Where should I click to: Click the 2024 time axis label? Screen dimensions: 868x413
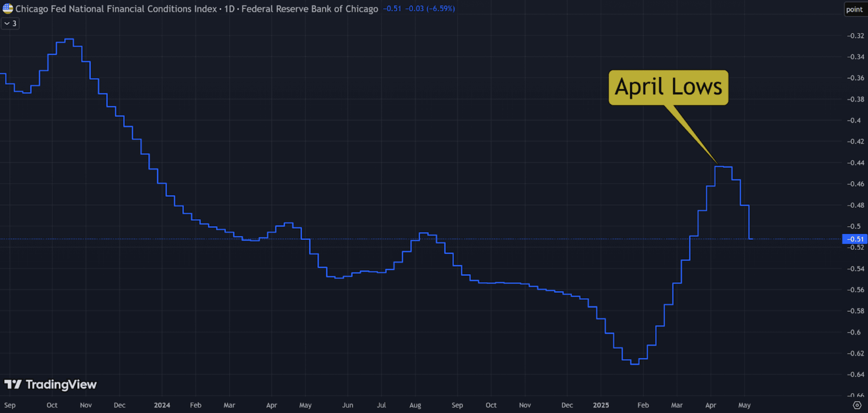162,405
